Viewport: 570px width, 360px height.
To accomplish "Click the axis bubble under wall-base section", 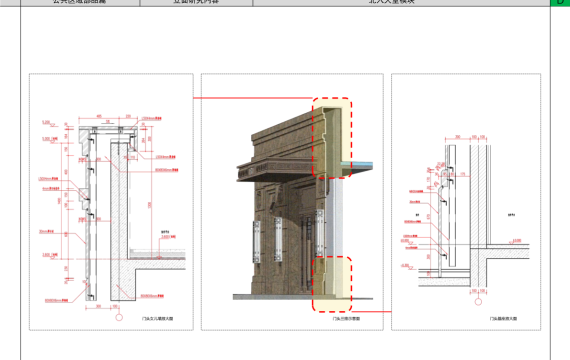I will tap(478, 301).
